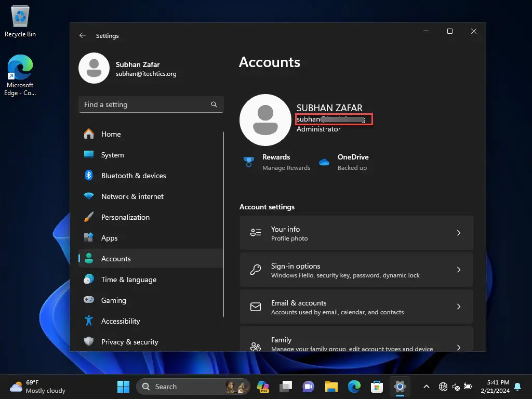Open Microsoft Edge from the taskbar
Image resolution: width=532 pixels, height=399 pixels.
coord(354,387)
